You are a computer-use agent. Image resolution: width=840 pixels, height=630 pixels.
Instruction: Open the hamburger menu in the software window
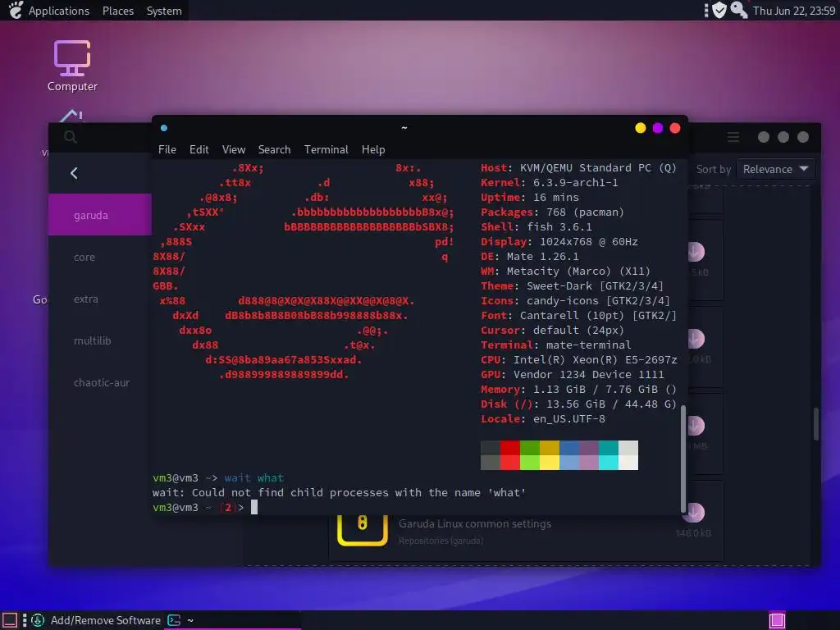(733, 137)
